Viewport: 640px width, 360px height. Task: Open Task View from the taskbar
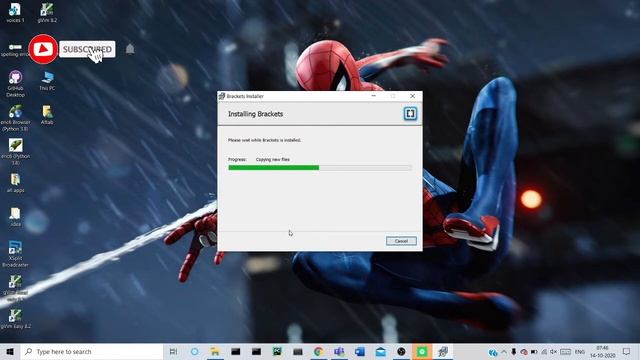tap(173, 351)
